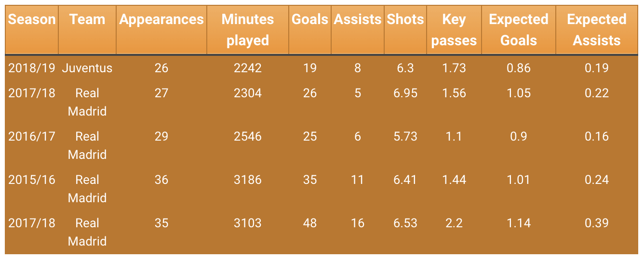This screenshot has width=644, height=260.
Task: Select the Juventus team cell
Action: 87,68
